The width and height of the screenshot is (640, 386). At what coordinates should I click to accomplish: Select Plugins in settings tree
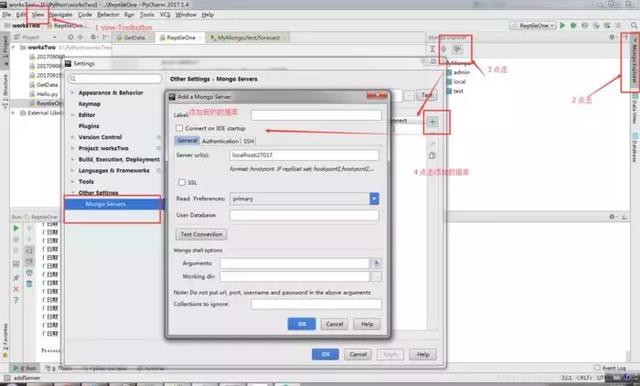tap(89, 126)
